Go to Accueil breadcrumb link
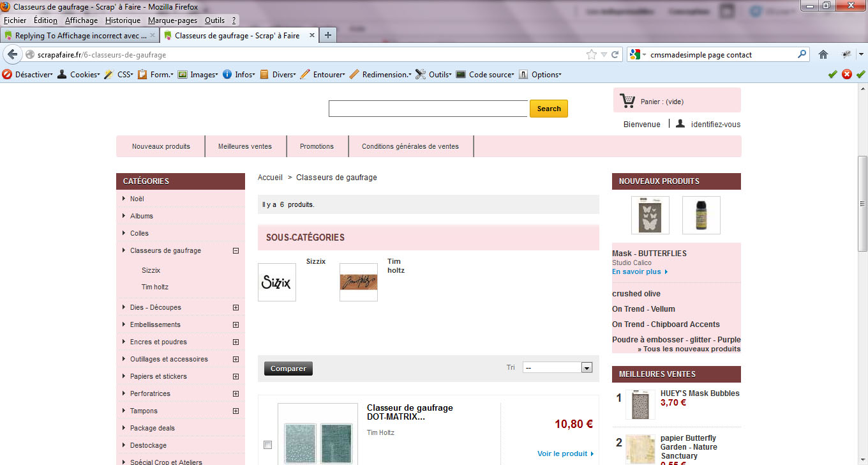868x465 pixels. point(270,178)
